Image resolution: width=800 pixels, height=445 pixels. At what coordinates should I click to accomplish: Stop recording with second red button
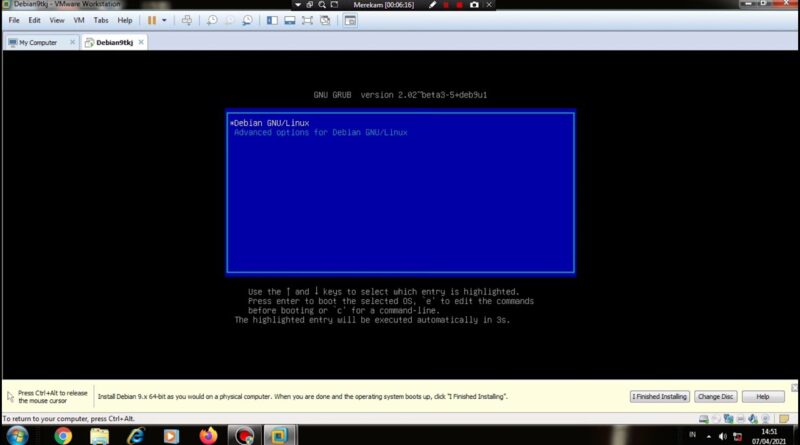[x=459, y=5]
